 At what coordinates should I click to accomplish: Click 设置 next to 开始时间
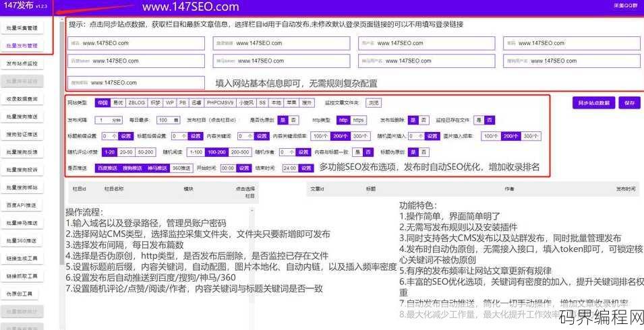coord(244,168)
